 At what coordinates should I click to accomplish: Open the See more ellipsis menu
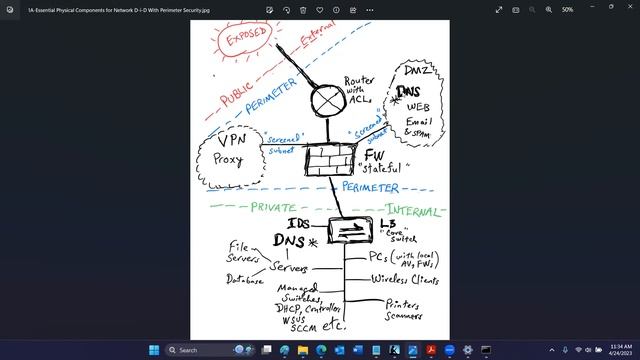(370, 10)
